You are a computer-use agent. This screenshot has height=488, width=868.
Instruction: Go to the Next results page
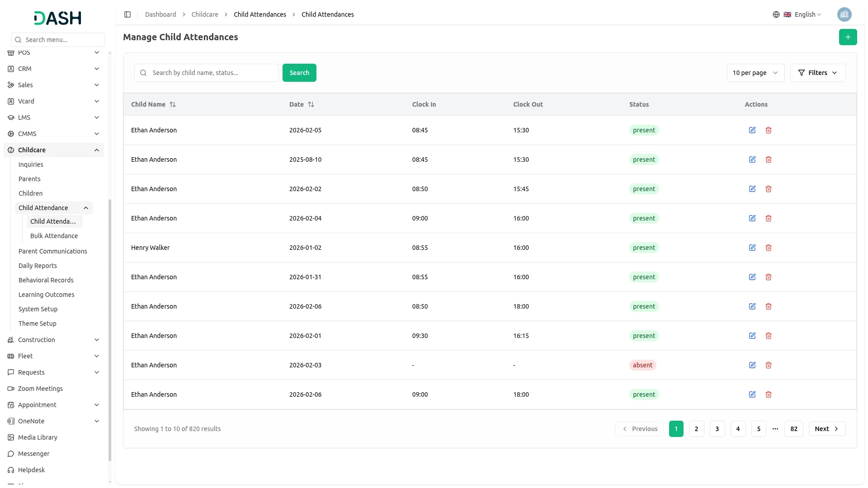[826, 429]
